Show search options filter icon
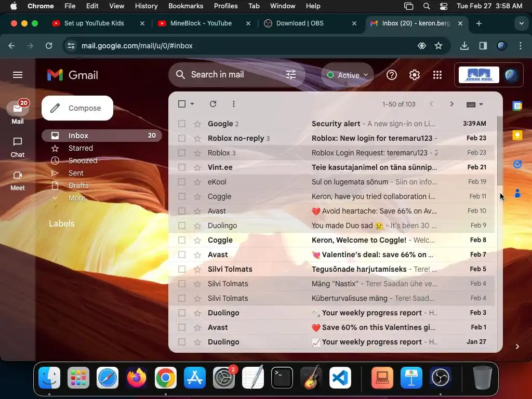This screenshot has height=399, width=532. pyautogui.click(x=291, y=75)
